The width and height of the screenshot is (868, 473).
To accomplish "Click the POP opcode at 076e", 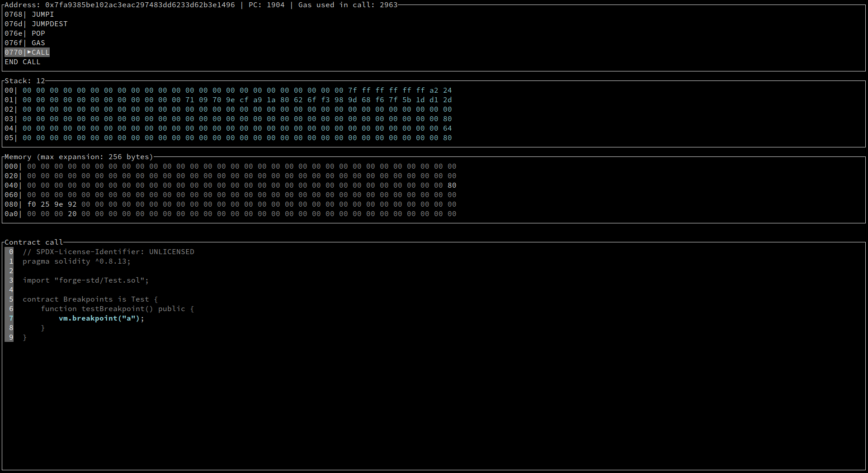I will [38, 33].
